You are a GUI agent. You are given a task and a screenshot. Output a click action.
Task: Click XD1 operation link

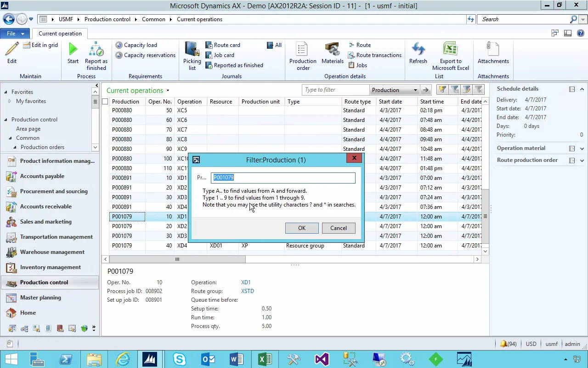(x=246, y=282)
